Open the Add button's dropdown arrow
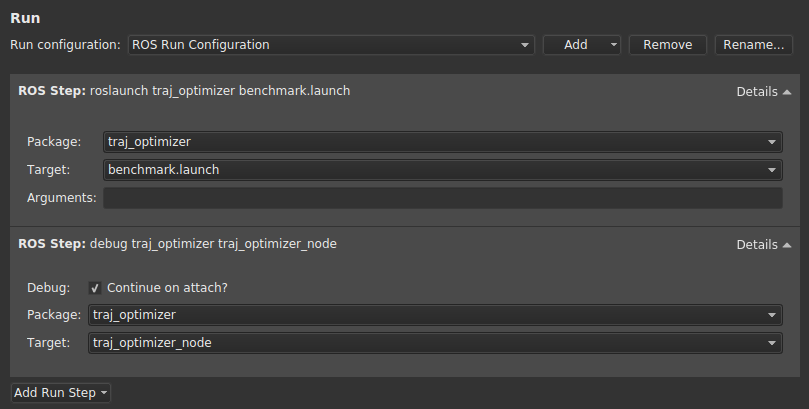The height and width of the screenshot is (409, 809). pyautogui.click(x=613, y=45)
